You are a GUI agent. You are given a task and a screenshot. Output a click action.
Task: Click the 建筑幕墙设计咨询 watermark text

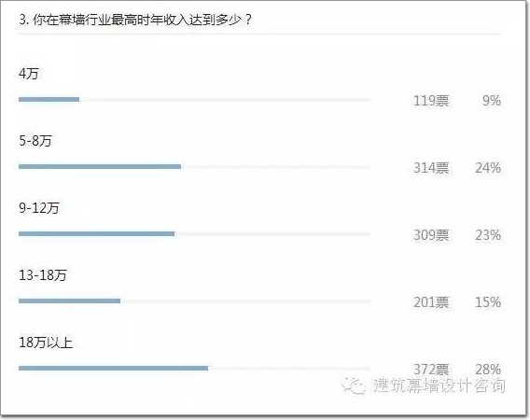[x=439, y=385]
